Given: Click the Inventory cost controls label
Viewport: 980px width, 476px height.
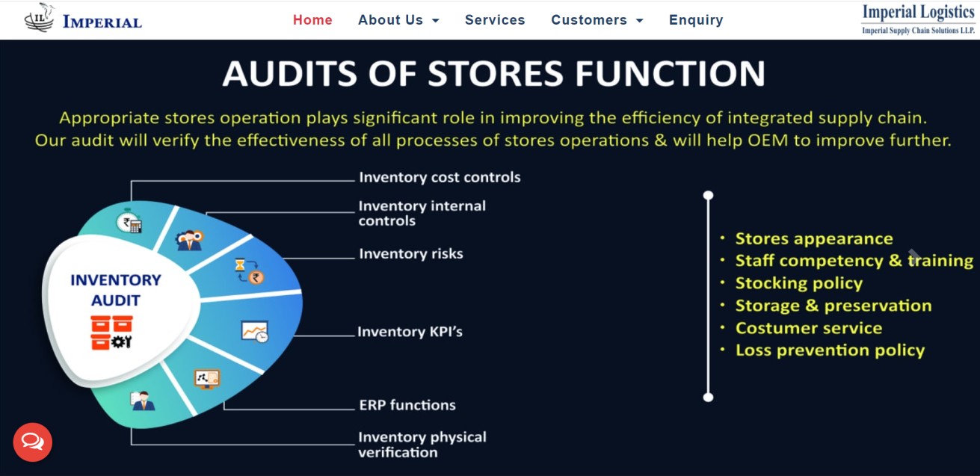Looking at the screenshot, I should (440, 177).
